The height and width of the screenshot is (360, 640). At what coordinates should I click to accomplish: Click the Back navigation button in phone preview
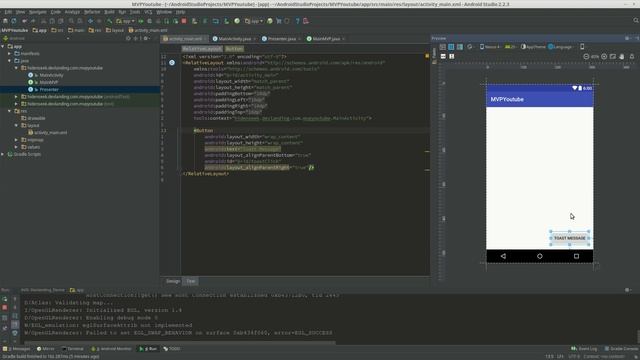pyautogui.click(x=503, y=256)
